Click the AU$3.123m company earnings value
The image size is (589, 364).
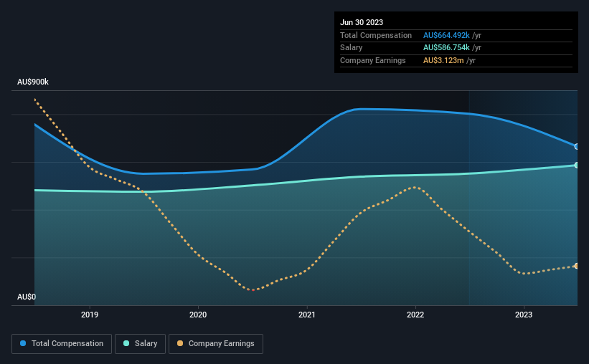pos(443,60)
